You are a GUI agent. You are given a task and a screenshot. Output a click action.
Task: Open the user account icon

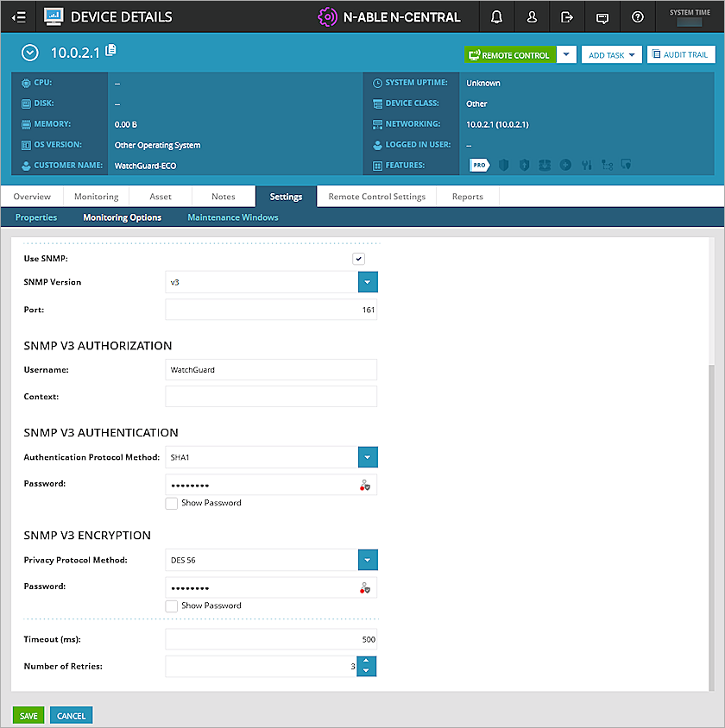point(532,17)
